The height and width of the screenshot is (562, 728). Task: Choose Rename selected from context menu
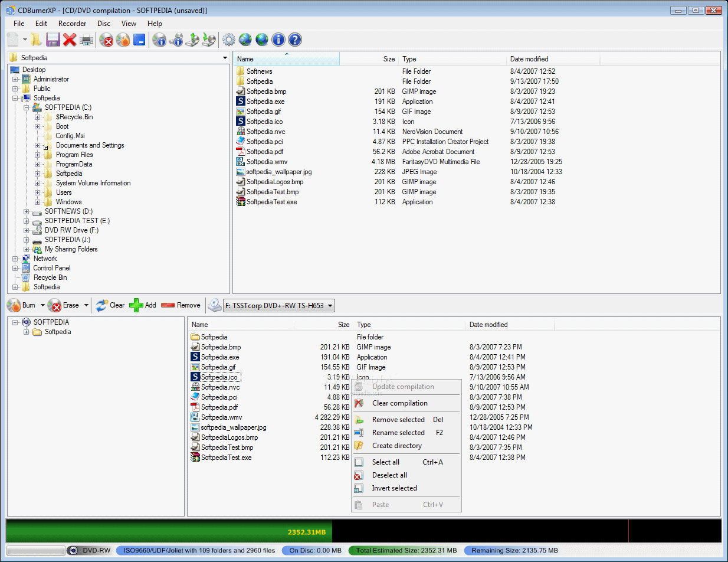click(406, 433)
